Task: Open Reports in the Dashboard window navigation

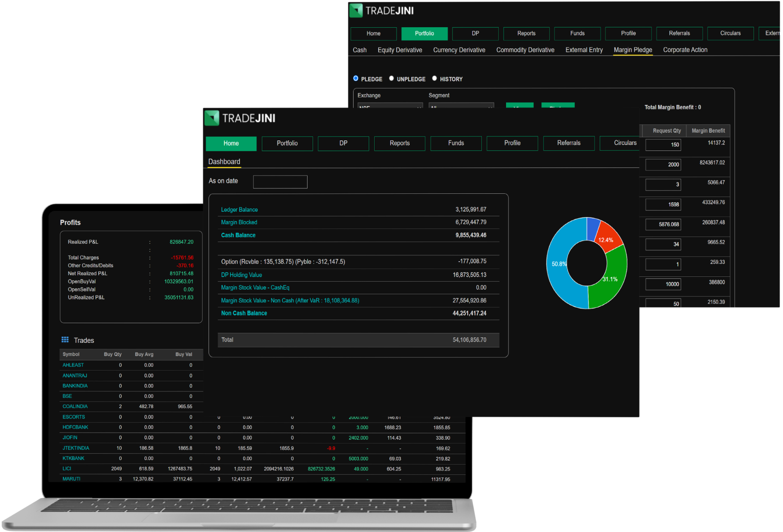Action: 399,143
